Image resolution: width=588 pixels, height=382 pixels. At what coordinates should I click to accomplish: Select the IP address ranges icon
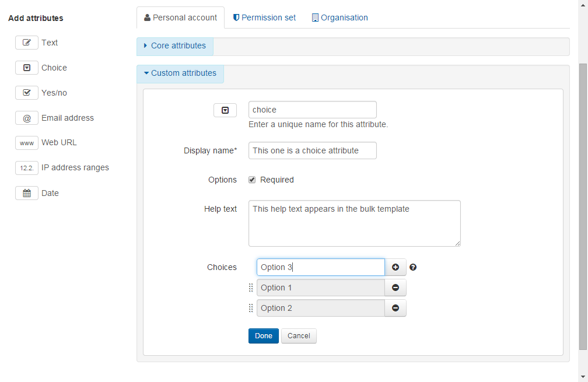(x=26, y=167)
